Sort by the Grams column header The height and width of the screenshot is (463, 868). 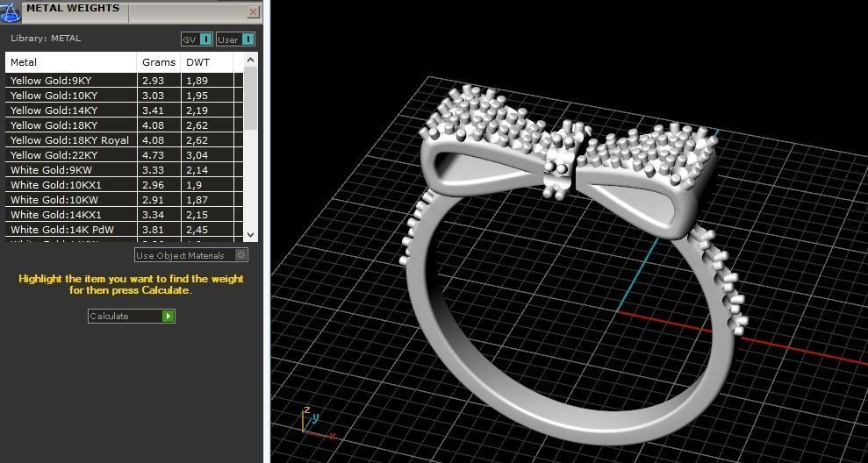point(159,62)
